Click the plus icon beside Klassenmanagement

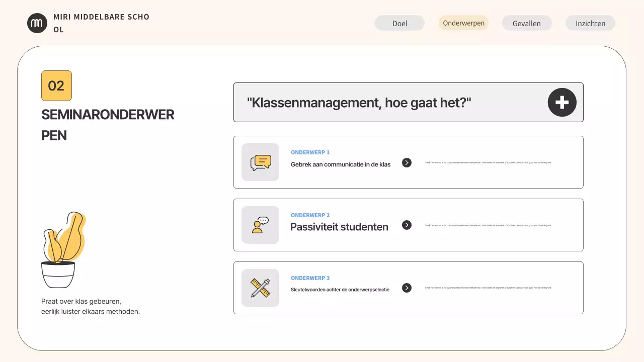point(561,103)
